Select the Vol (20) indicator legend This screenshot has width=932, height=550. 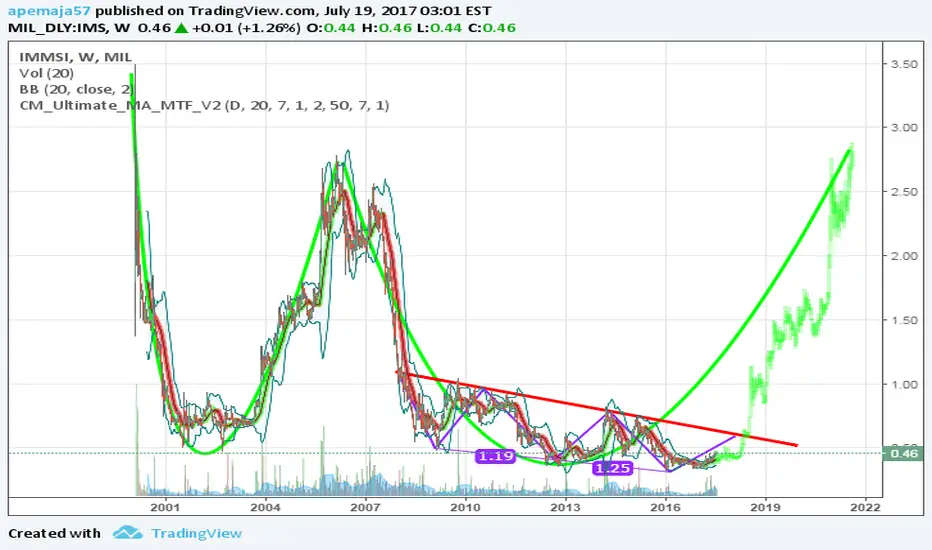[46, 73]
